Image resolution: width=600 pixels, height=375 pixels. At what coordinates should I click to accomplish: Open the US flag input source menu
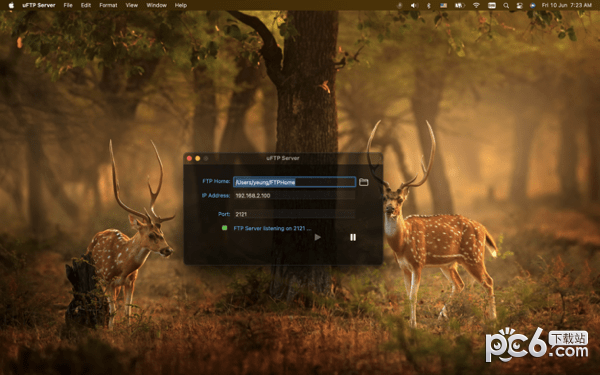(x=443, y=5)
